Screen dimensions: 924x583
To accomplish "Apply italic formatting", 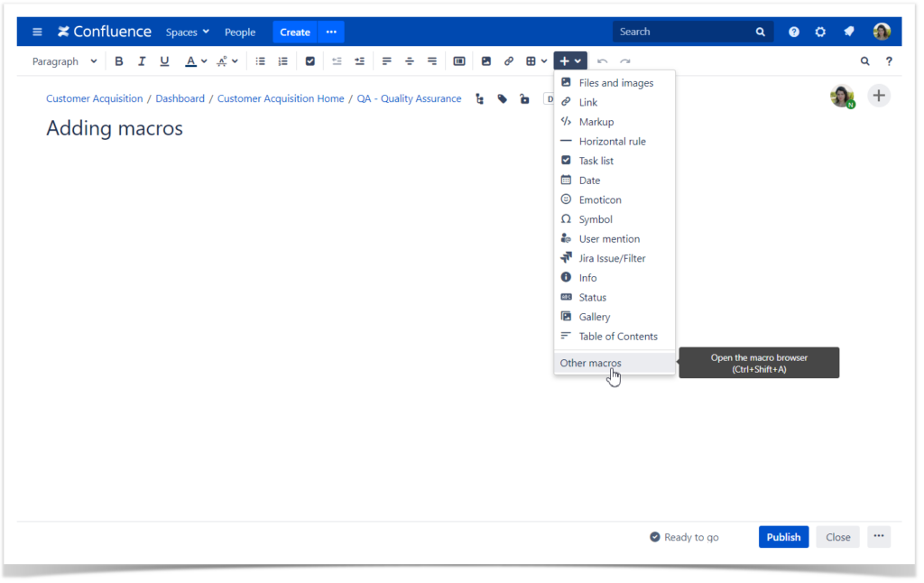I will pyautogui.click(x=141, y=60).
